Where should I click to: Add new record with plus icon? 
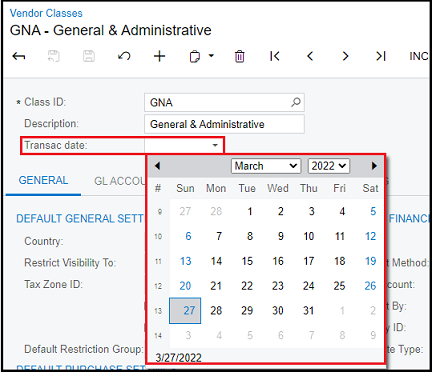(159, 56)
